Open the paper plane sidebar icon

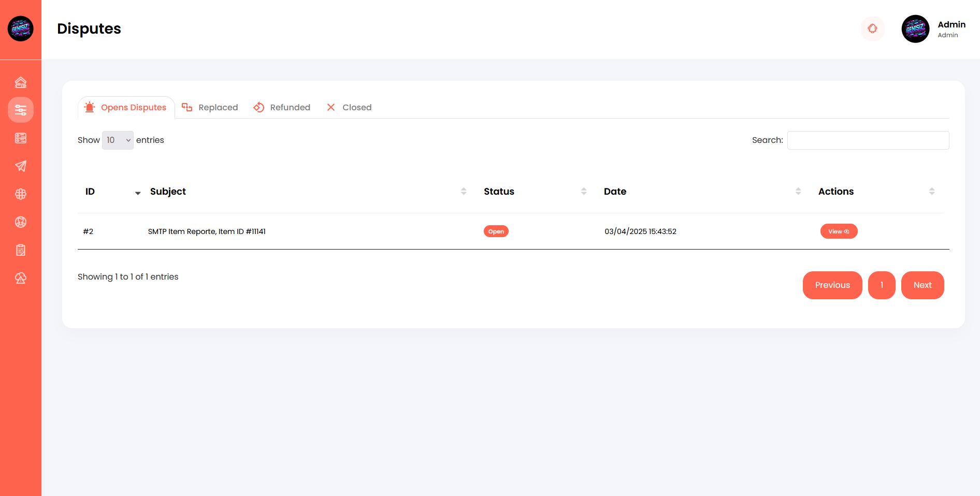tap(21, 166)
